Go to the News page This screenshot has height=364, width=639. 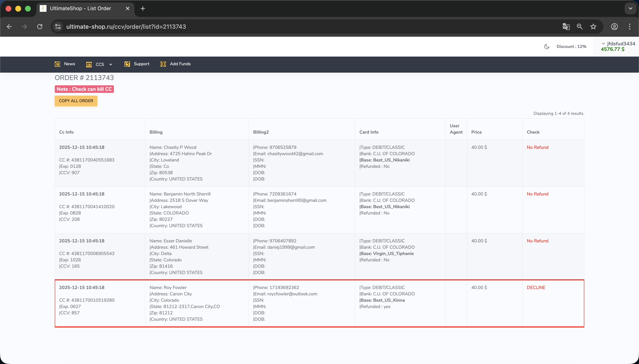coord(69,64)
